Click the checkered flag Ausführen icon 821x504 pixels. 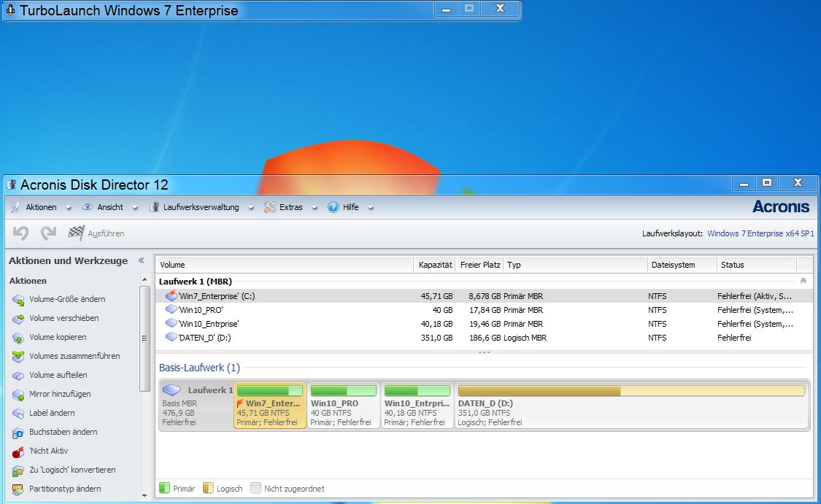[76, 233]
